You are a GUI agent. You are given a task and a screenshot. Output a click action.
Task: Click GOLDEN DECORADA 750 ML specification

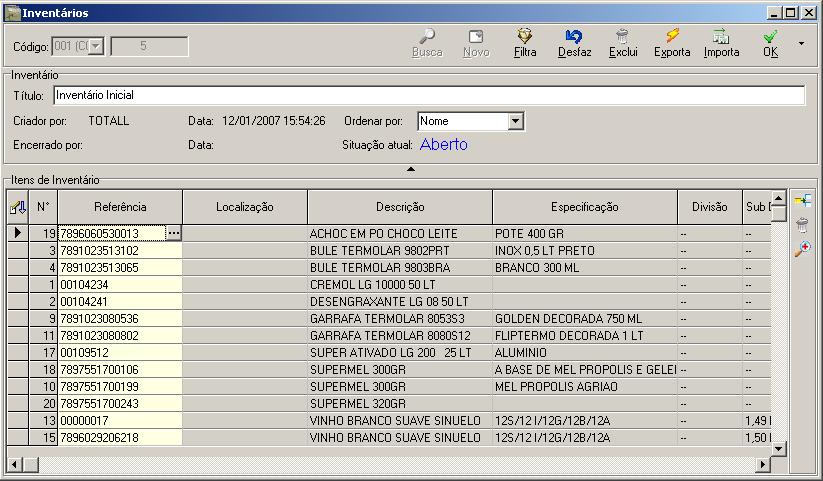click(585, 319)
